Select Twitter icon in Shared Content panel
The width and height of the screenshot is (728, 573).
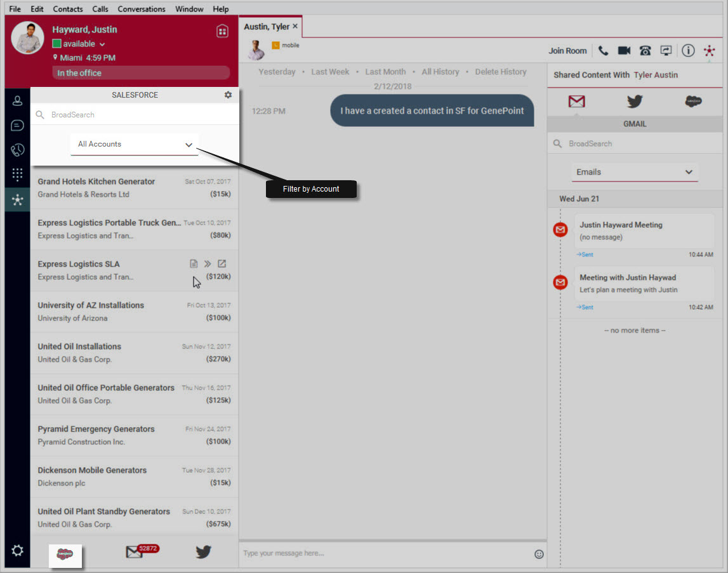point(635,102)
